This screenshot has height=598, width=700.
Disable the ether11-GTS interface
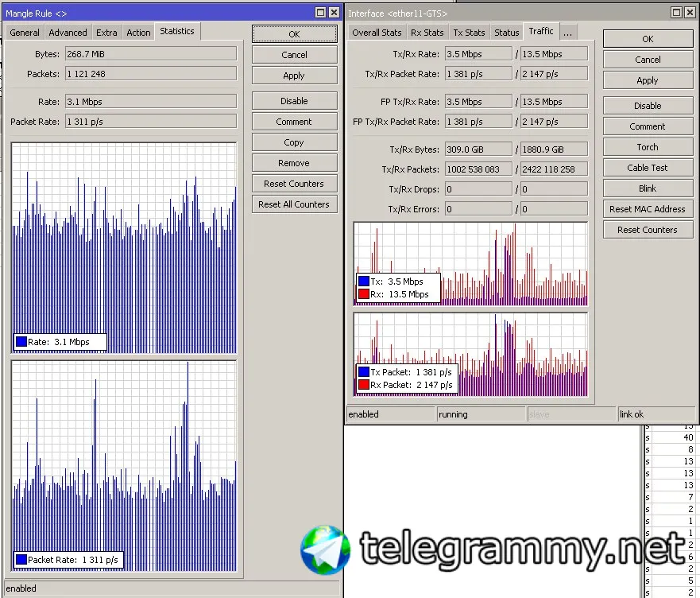[648, 106]
